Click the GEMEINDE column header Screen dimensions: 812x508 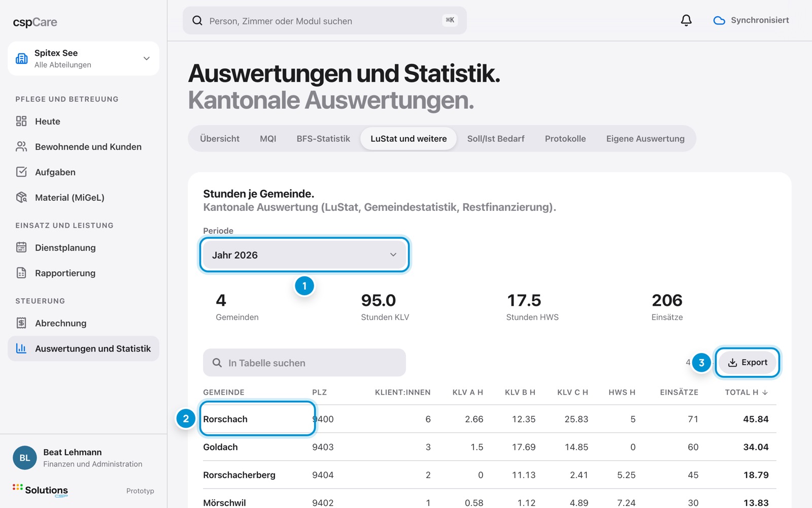[224, 392]
